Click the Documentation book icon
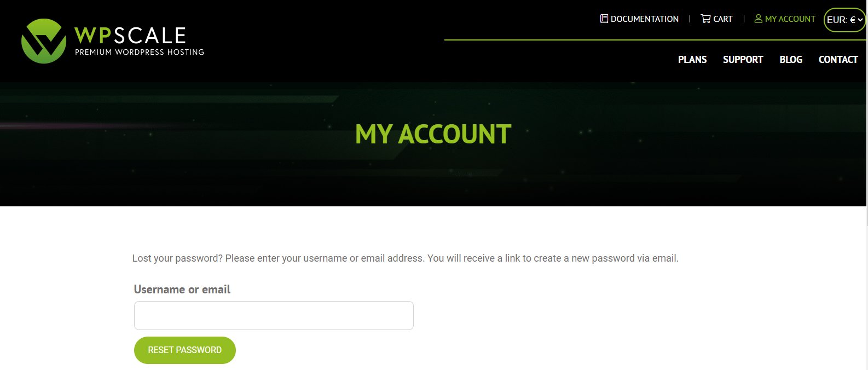868x370 pixels. (604, 19)
